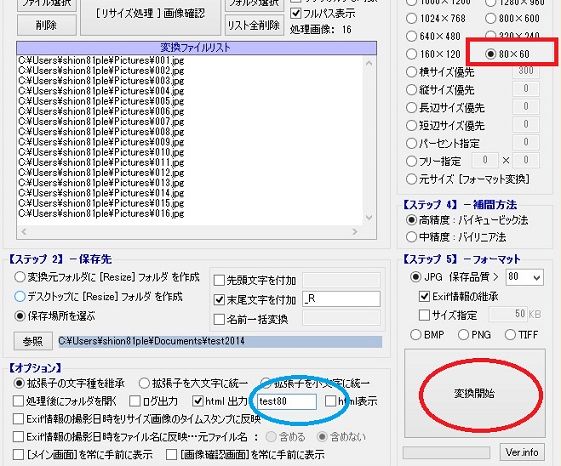Enable [メイン画面]を常に手前に表示 checkbox

tap(18, 455)
